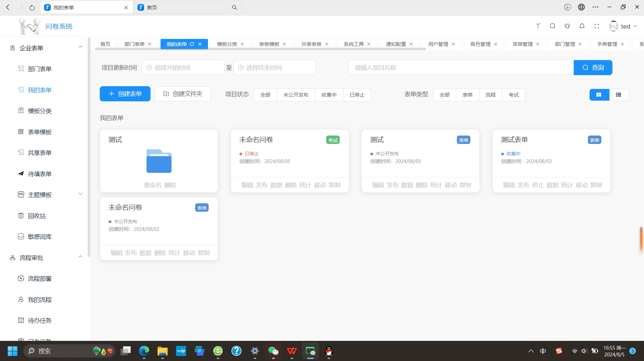Open the test user dropdown
Screen dimensions: 644x361
click(624, 26)
